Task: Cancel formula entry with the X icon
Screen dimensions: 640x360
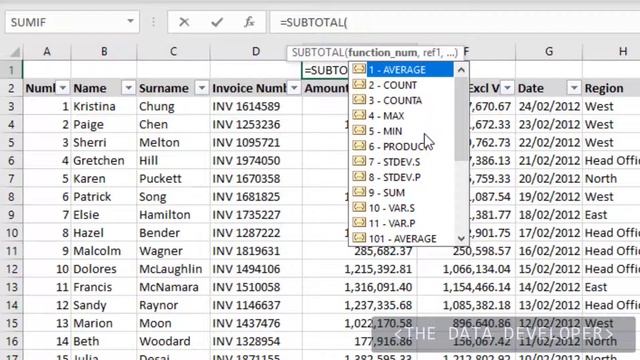Action: click(x=184, y=22)
